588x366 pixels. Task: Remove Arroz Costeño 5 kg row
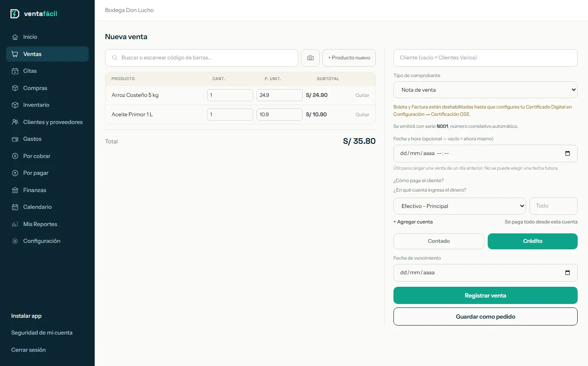pos(362,95)
